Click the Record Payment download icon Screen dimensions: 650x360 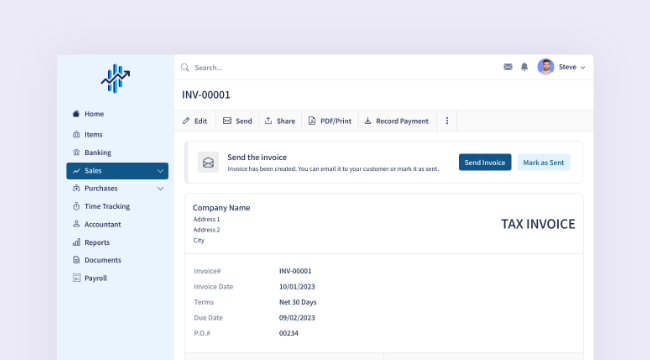(x=368, y=121)
